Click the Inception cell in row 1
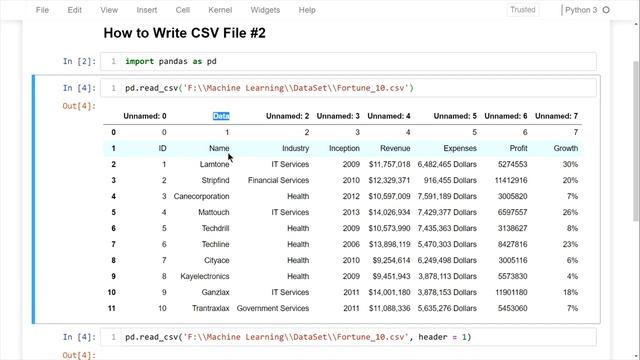This screenshot has width=640, height=360. (344, 149)
